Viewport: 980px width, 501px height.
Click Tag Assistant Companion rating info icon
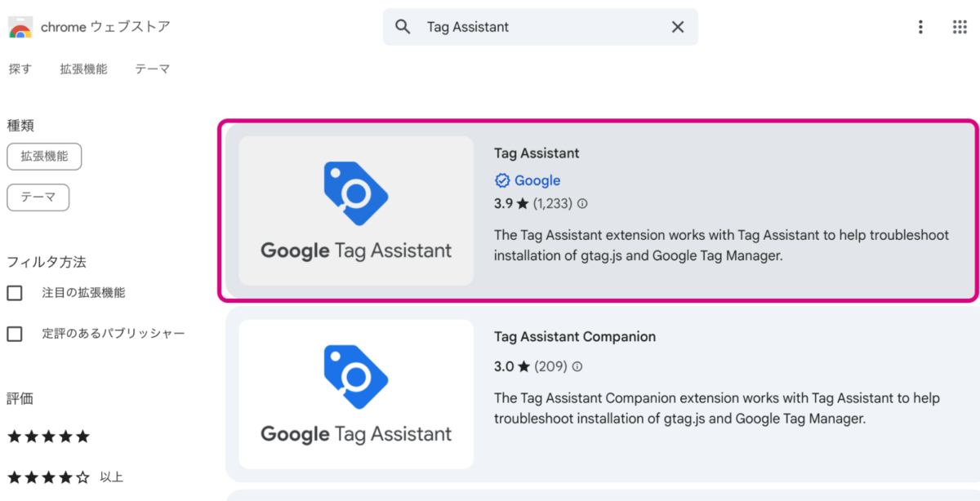pos(577,366)
